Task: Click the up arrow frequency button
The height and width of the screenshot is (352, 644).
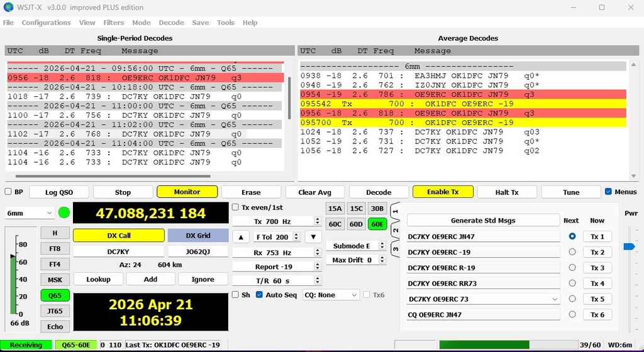Action: (241, 237)
